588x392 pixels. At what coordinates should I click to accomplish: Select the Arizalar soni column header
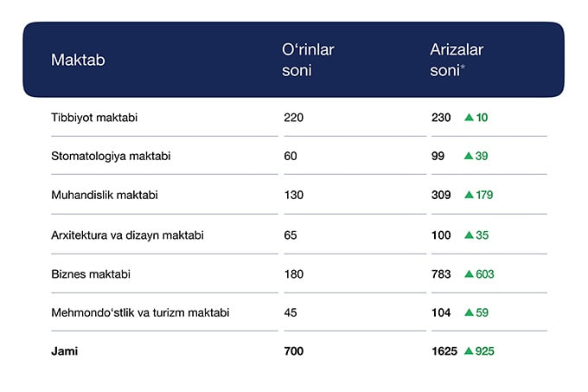456,60
